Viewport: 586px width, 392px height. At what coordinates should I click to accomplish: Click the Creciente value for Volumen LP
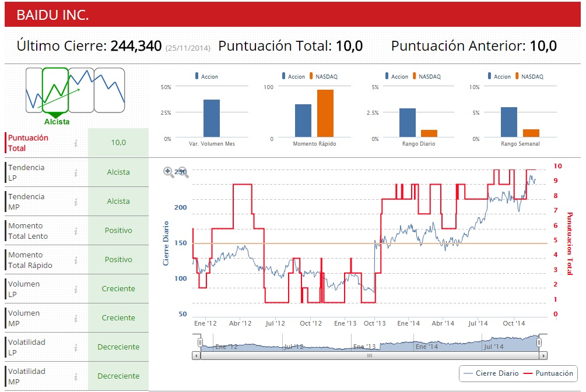point(118,289)
